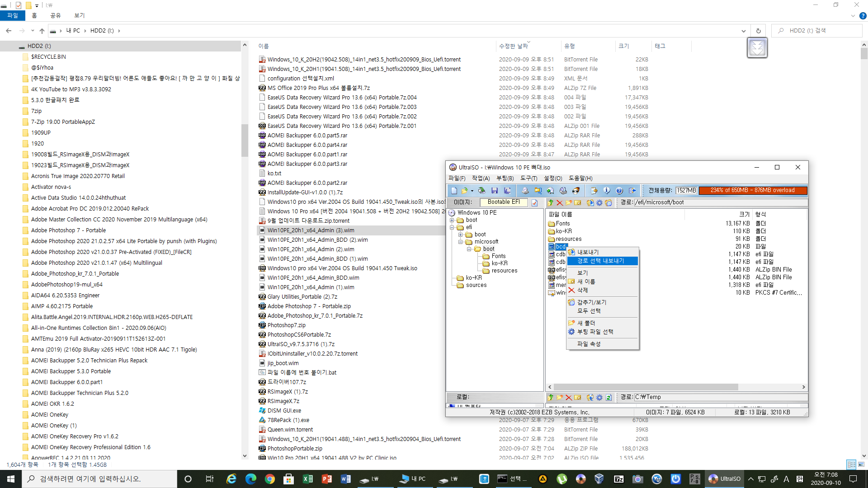Image resolution: width=868 pixels, height=488 pixels.
Task: Choose 내보내기 in the context menu
Action: (602, 252)
